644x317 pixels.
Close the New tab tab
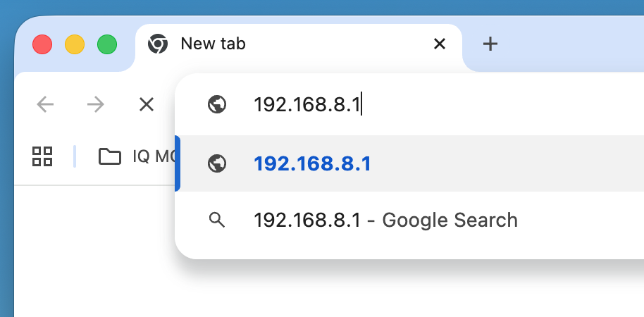point(440,44)
